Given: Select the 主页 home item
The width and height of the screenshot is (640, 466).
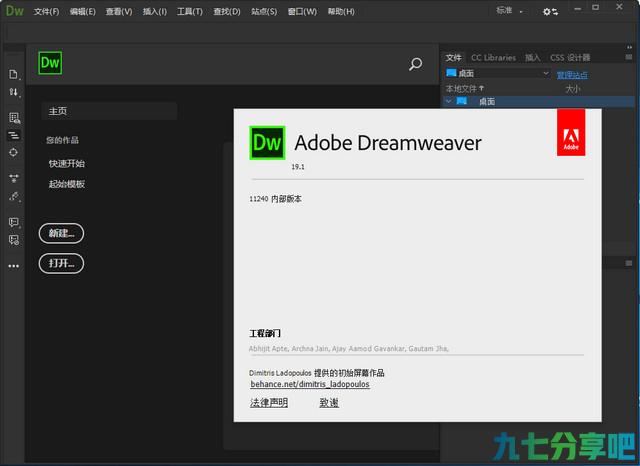Looking at the screenshot, I should (x=109, y=111).
